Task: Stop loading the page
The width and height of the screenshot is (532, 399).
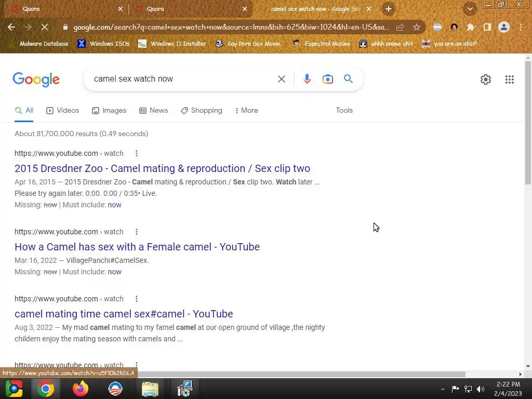Action: 45,27
